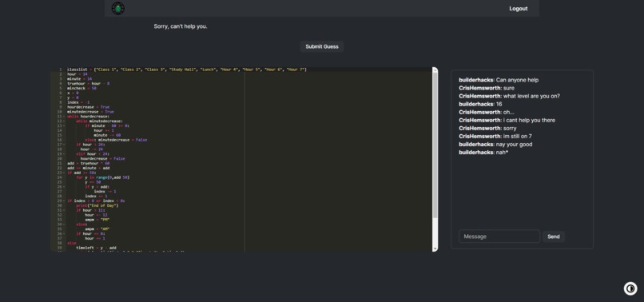Click the green bug logo in header
The image size is (644, 302).
[118, 8]
